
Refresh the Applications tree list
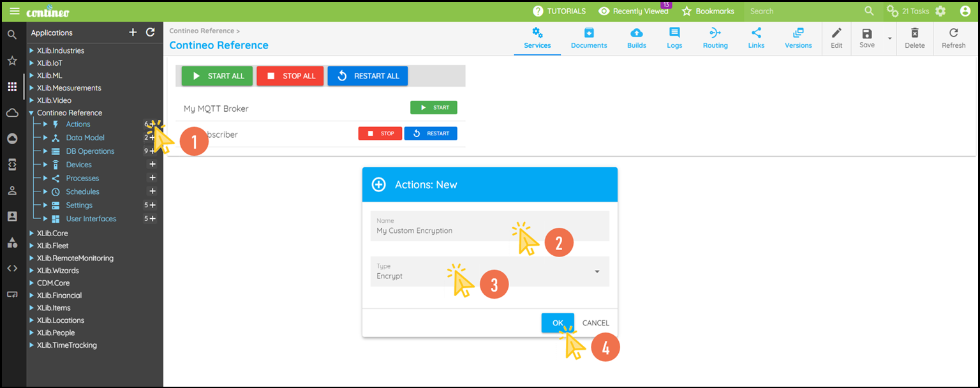[151, 33]
